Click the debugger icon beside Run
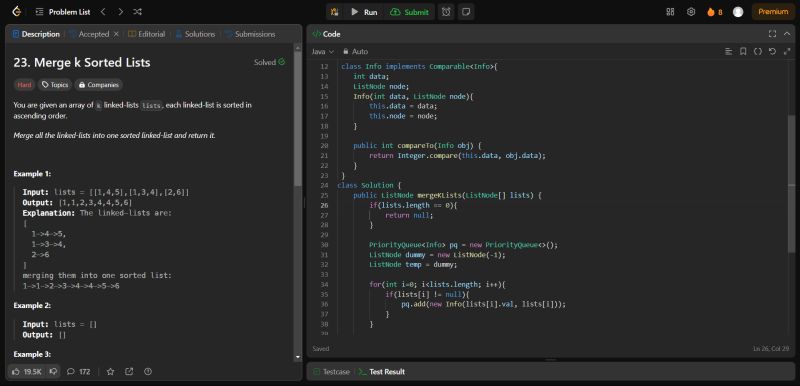Image resolution: width=800 pixels, height=386 pixels. coord(334,12)
